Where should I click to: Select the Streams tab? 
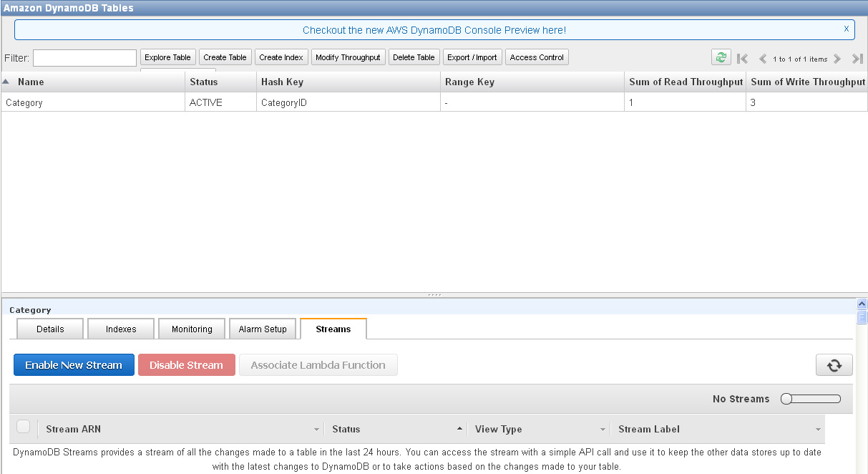(x=333, y=329)
